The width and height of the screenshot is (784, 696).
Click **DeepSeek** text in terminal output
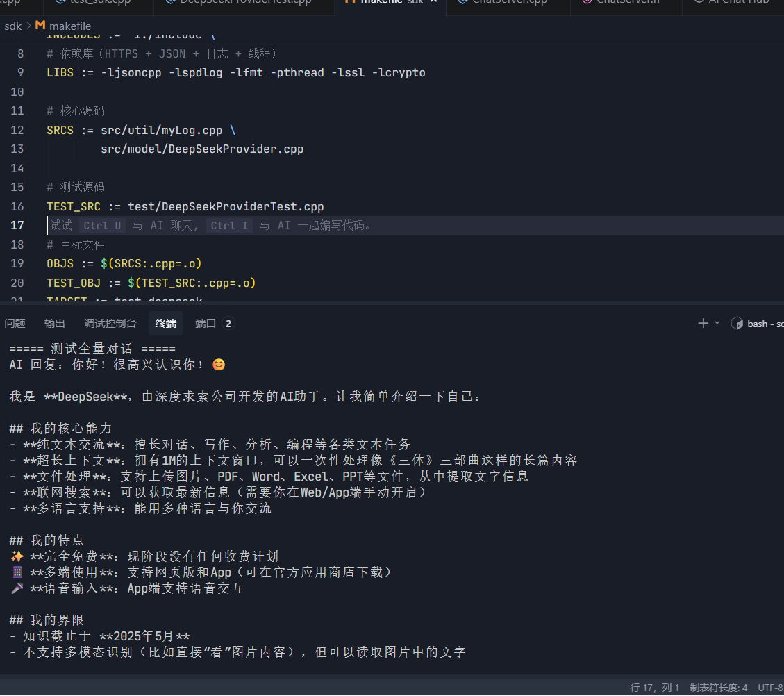pos(85,397)
